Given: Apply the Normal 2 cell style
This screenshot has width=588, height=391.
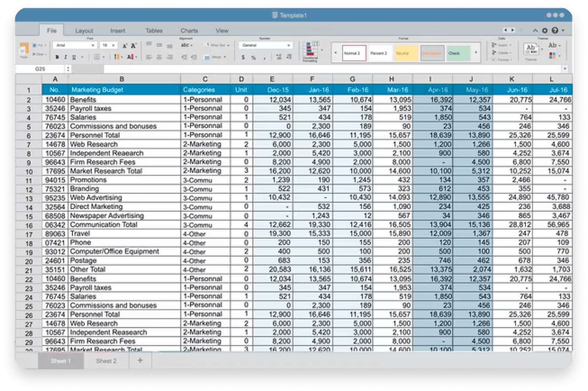Looking at the screenshot, I should 354,53.
